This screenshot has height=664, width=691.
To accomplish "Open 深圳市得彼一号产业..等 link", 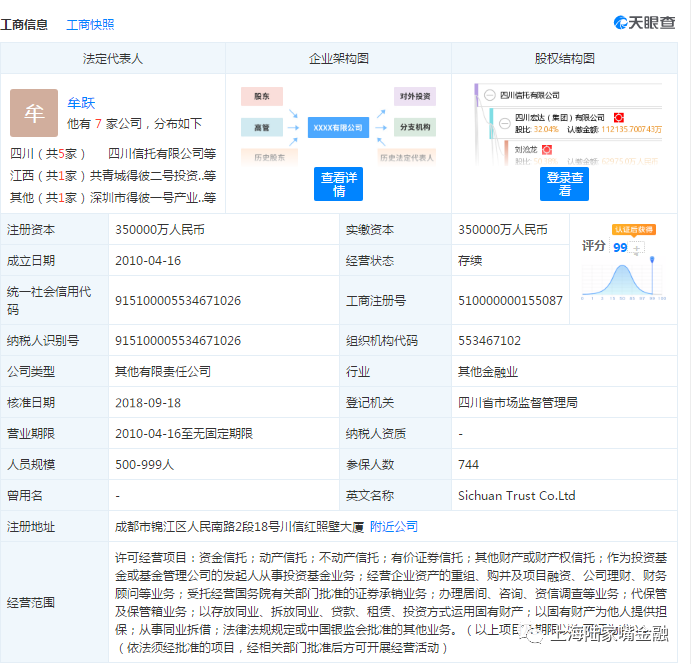I will (x=153, y=198).
